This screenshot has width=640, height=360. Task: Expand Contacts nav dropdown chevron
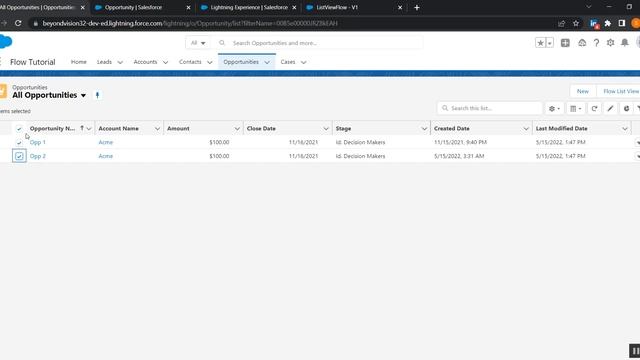(209, 62)
